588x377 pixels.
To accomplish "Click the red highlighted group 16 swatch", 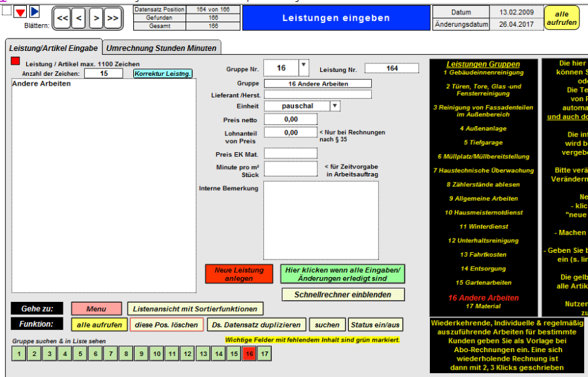I will coord(248,353).
